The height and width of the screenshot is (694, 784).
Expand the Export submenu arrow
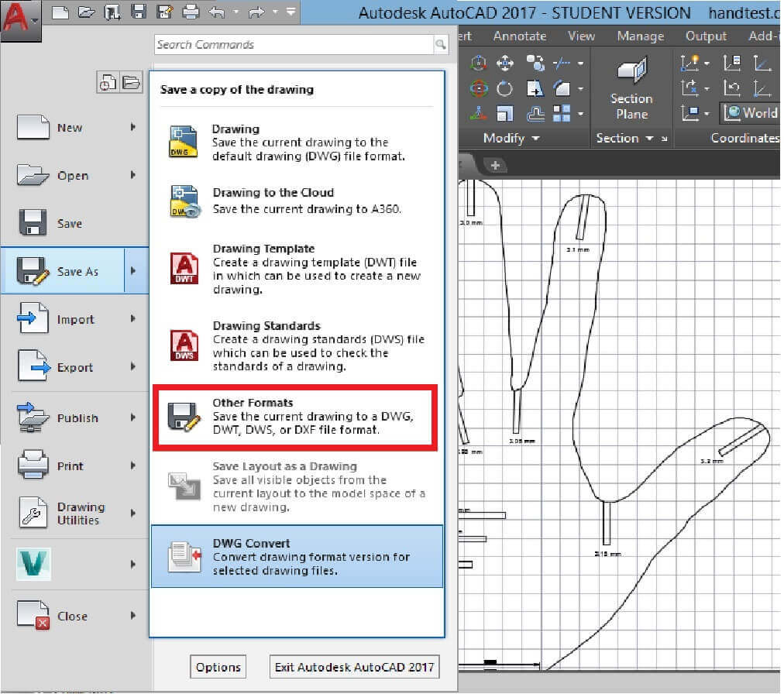pyautogui.click(x=133, y=366)
